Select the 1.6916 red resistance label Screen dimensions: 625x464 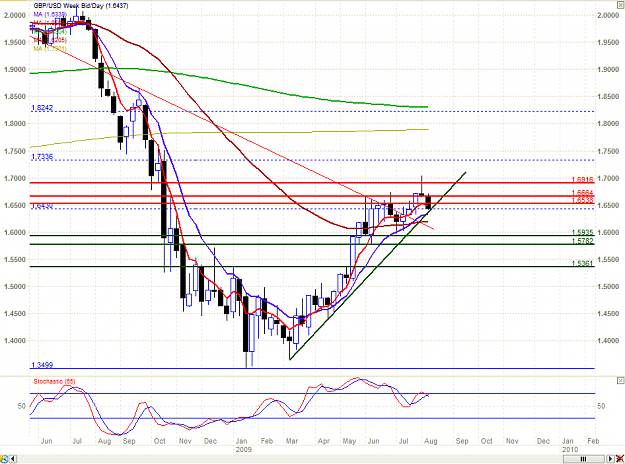pyautogui.click(x=582, y=180)
